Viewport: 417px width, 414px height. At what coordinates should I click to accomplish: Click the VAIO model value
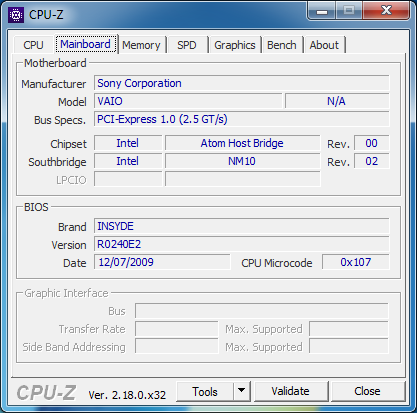(x=188, y=101)
